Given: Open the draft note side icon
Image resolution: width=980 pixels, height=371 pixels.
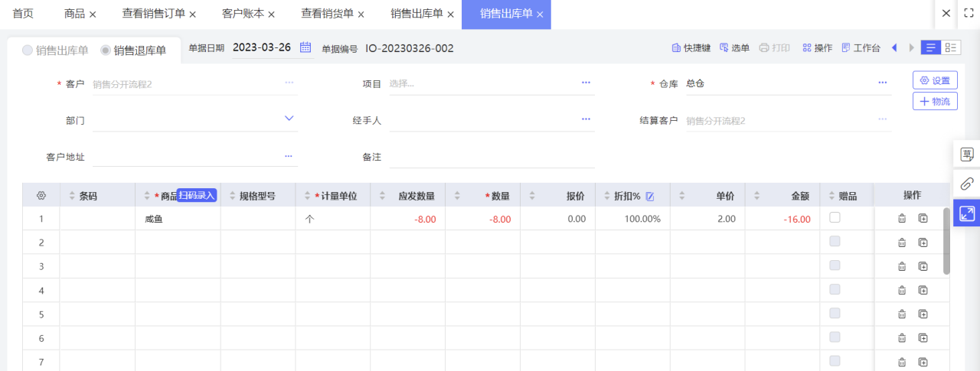Looking at the screenshot, I should [x=967, y=155].
